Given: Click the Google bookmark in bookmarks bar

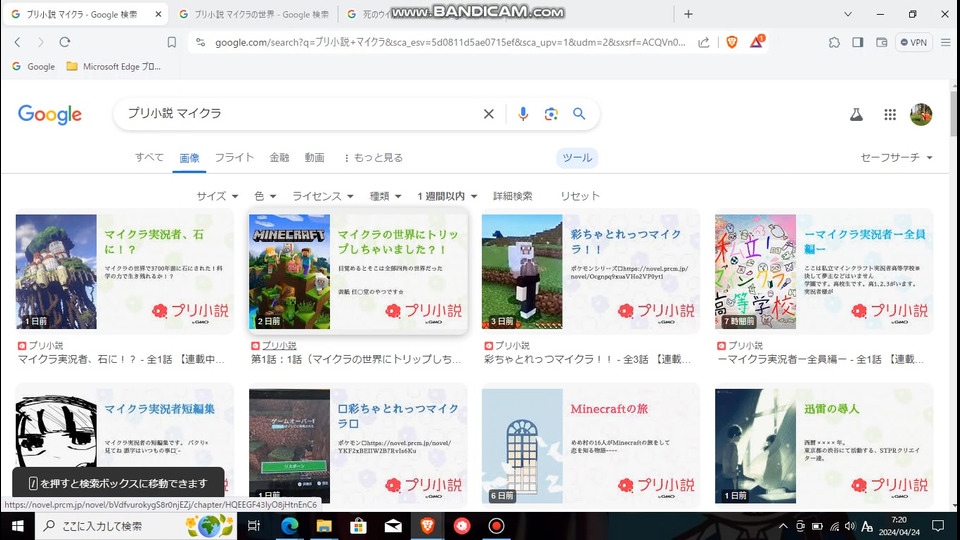Looking at the screenshot, I should click(x=34, y=66).
